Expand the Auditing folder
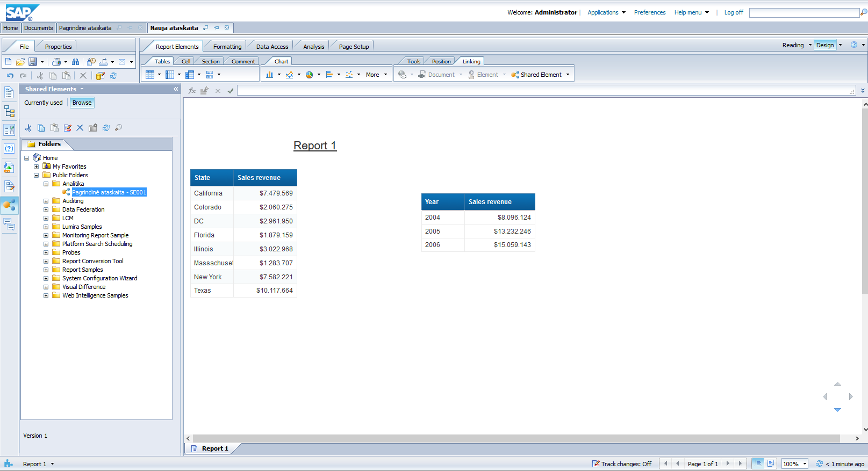This screenshot has width=868, height=471. click(x=46, y=201)
